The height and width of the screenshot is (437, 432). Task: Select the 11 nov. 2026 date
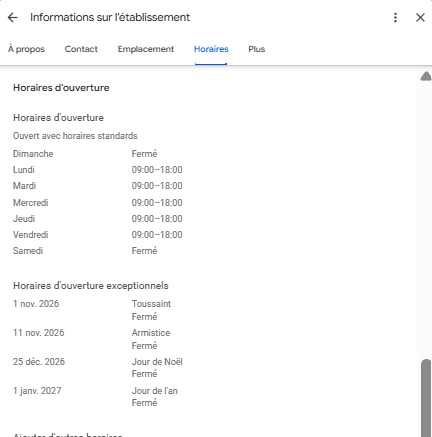39,333
